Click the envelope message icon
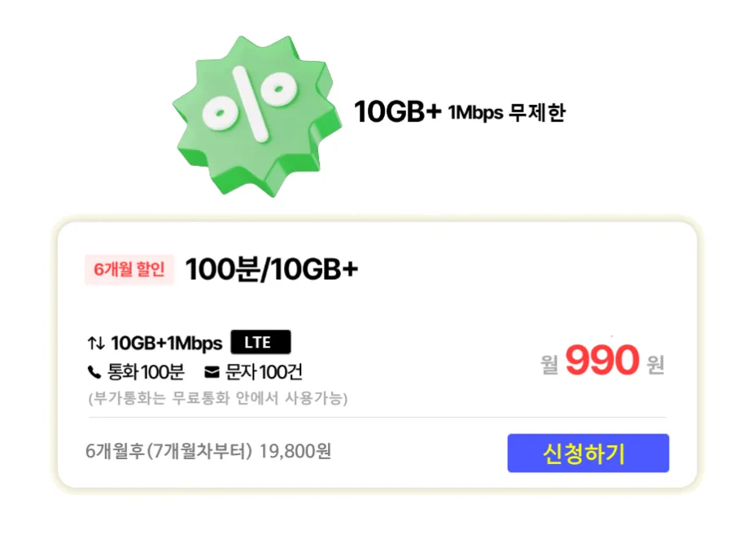 click(x=212, y=372)
